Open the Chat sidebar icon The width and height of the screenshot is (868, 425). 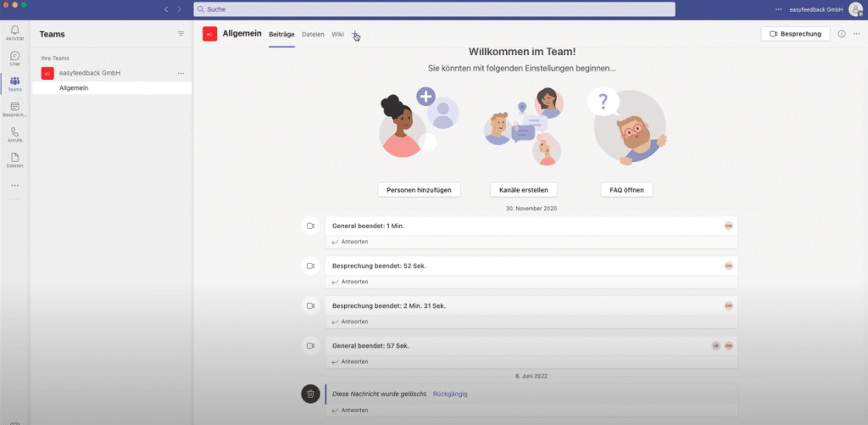[x=15, y=59]
